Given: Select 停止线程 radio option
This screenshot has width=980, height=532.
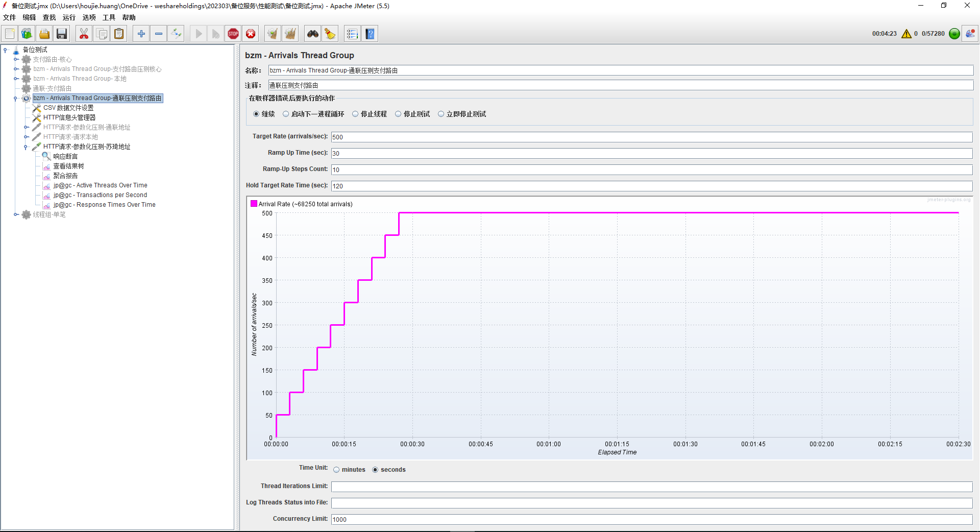Looking at the screenshot, I should [355, 114].
